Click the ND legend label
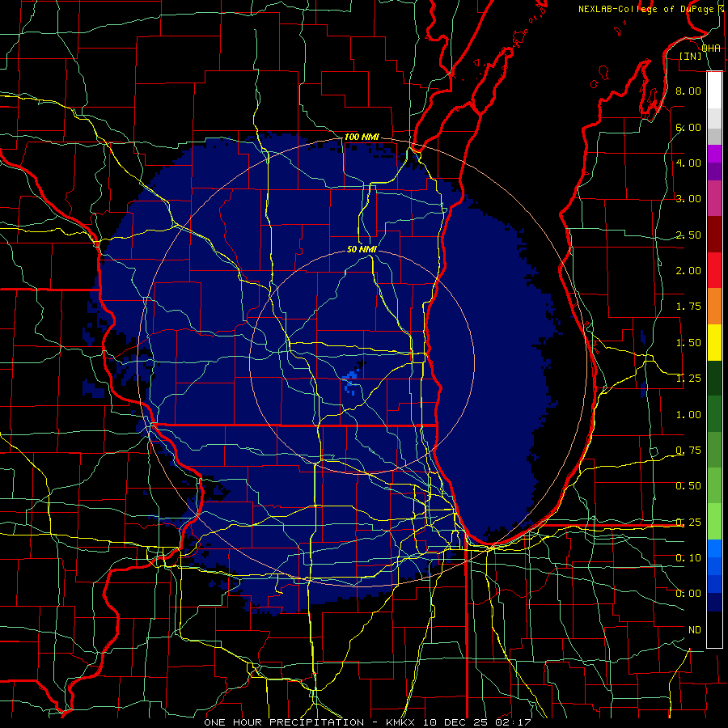Screen dimensions: 728x728 click(x=695, y=630)
